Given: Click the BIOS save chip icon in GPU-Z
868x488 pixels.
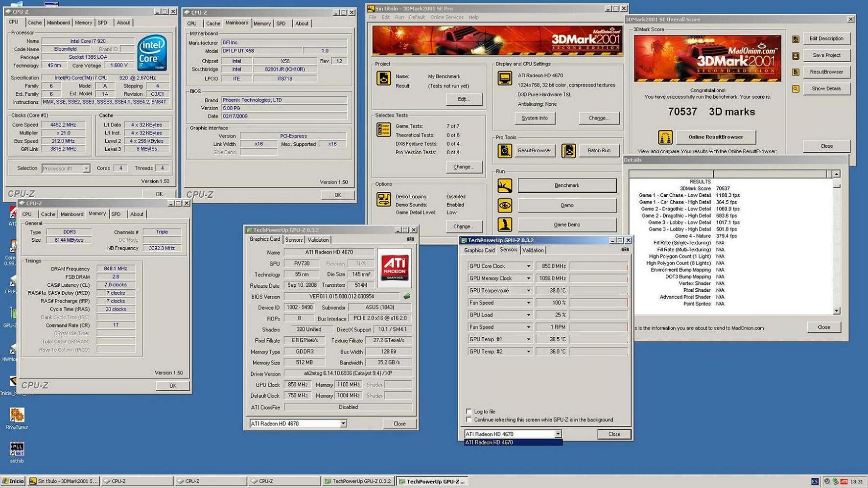Looking at the screenshot, I should coord(406,296).
